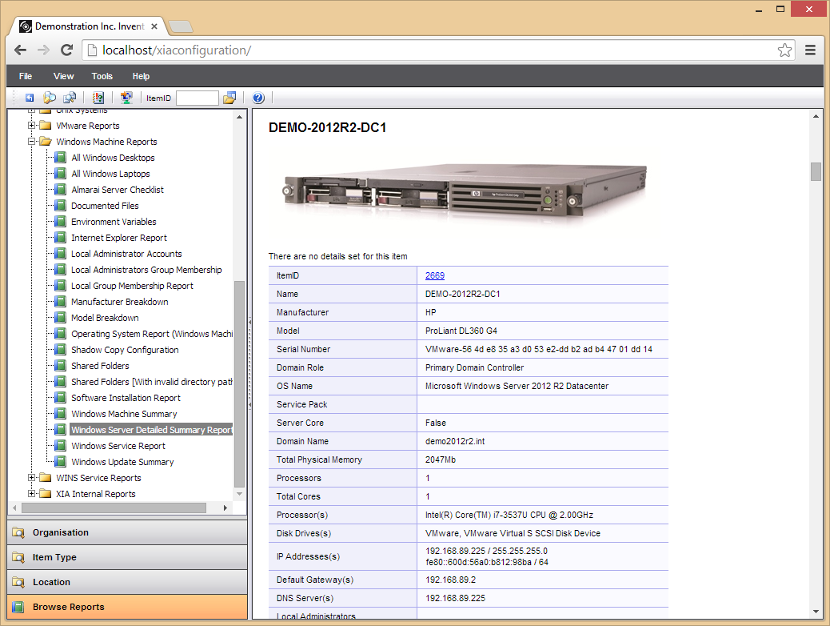Viewport: 830px width, 626px height.
Task: Click the Environment Variables report icon
Action: click(x=61, y=221)
